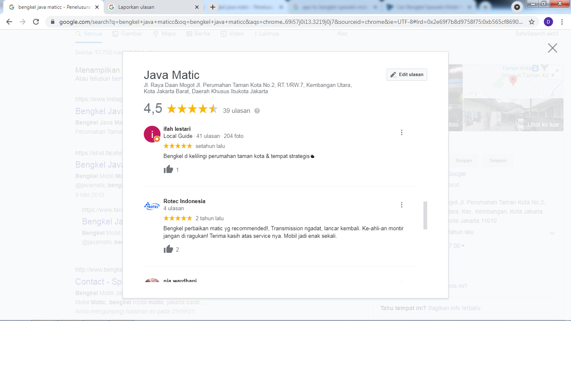Close the reviews dialog with X

pos(552,48)
